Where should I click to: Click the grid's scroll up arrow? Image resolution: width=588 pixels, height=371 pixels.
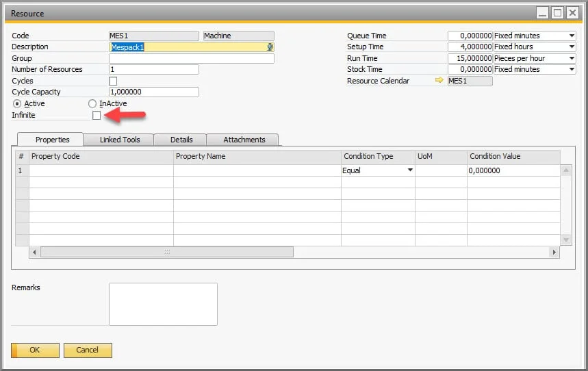pos(566,170)
